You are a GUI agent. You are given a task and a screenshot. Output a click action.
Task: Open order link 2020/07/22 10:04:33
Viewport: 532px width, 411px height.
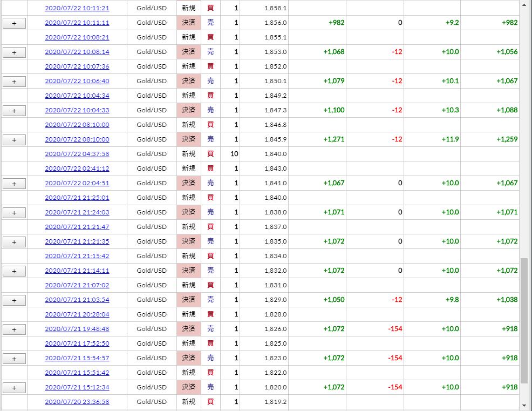coord(77,110)
